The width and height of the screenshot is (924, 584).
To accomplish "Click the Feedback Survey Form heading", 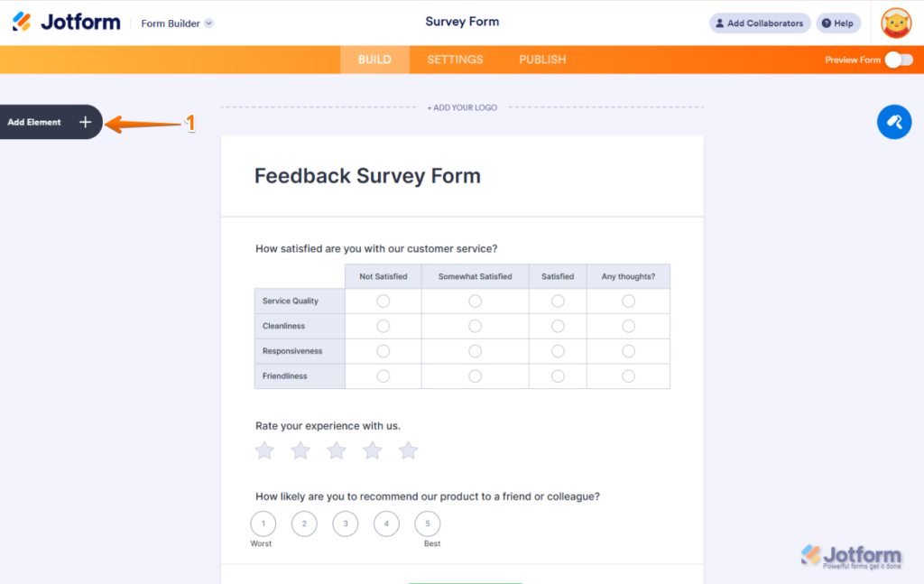I will coord(368,175).
